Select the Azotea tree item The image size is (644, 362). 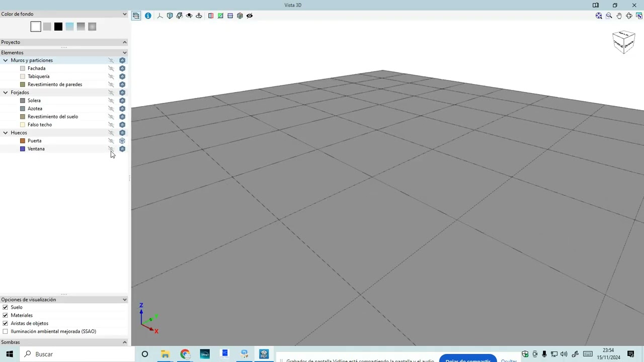pos(35,109)
